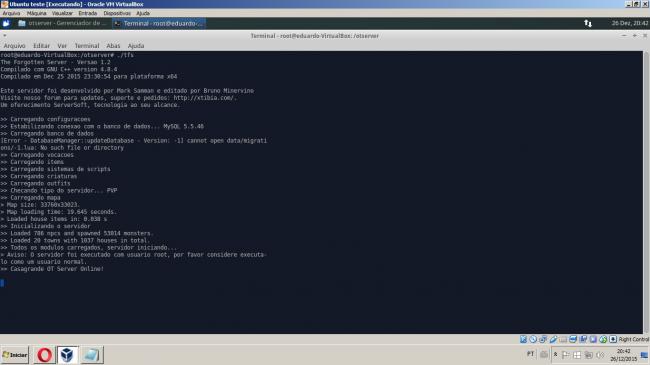Viewport: 650px width, 365px height.
Task: Click the './tfs' command prompt line
Action: point(67,55)
